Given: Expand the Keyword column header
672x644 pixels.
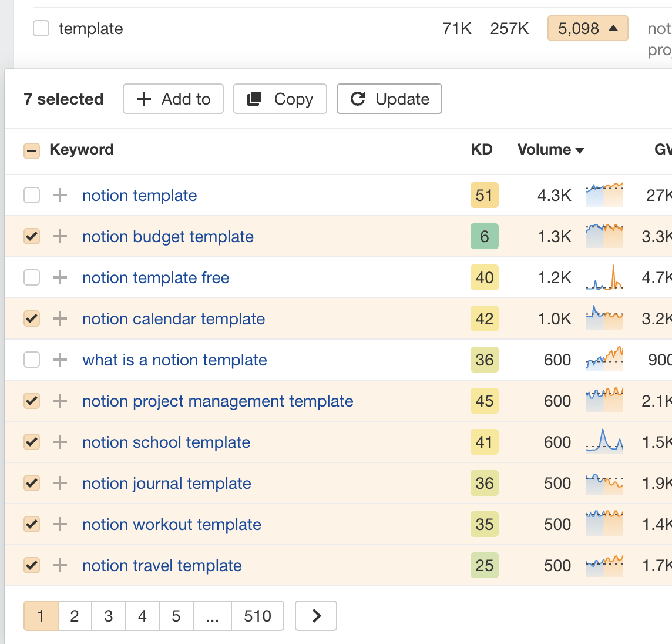Looking at the screenshot, I should click(x=82, y=150).
